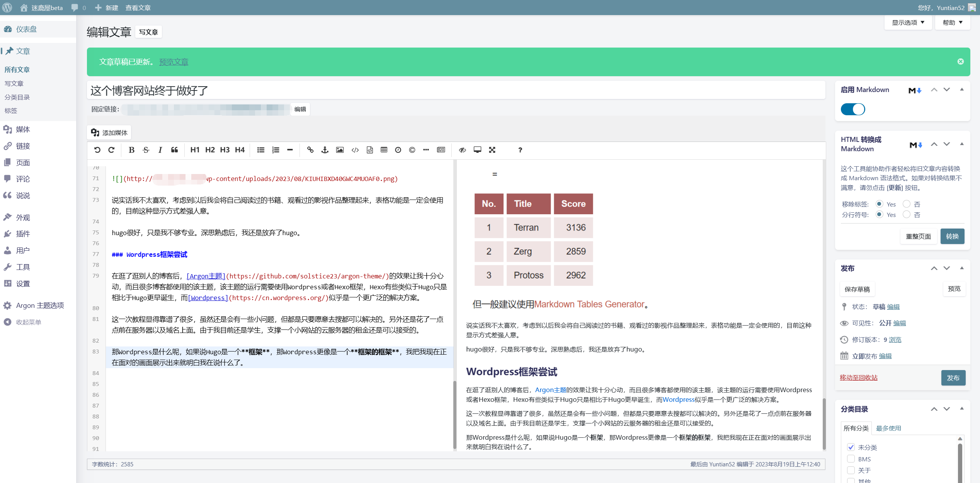This screenshot has height=483, width=980.
Task: Click the anchor icon in editor toolbar
Action: [x=325, y=150]
